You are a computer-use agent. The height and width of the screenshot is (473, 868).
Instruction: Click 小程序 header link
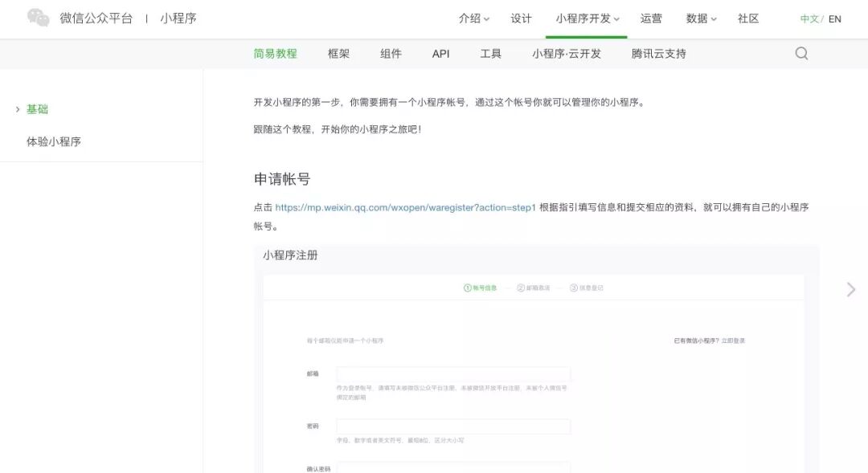coord(178,18)
